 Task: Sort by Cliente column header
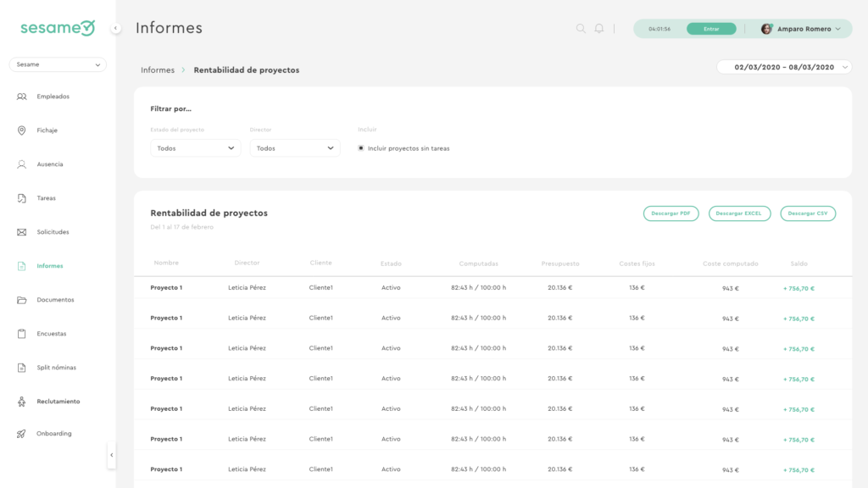click(321, 263)
